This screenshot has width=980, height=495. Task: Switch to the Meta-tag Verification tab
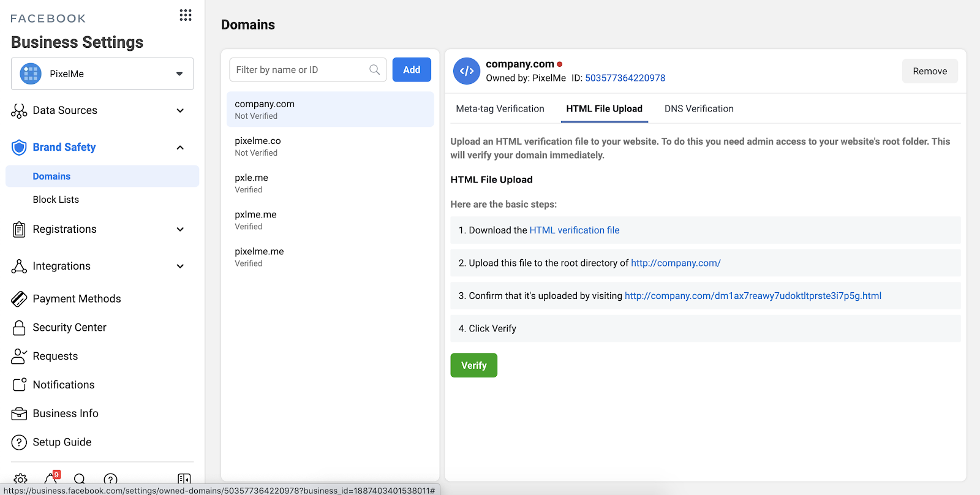(500, 108)
